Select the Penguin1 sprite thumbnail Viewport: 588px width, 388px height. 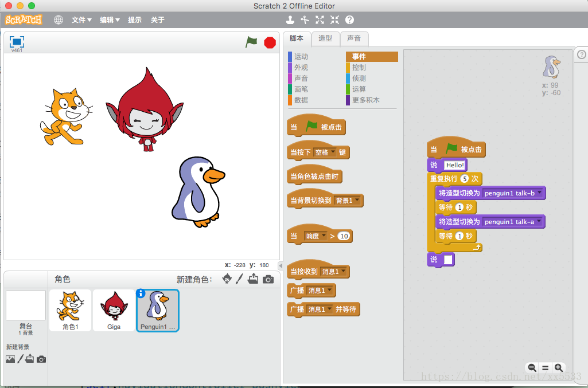point(158,311)
